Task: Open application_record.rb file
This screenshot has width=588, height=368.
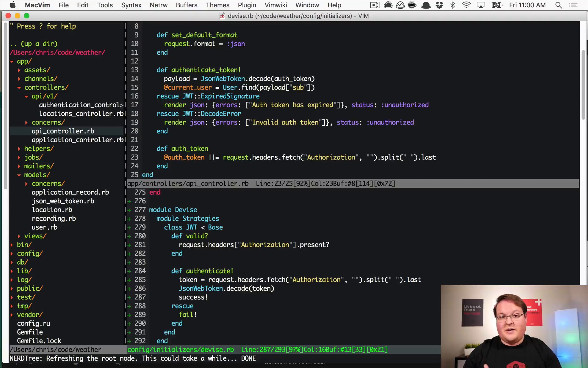Action: (x=70, y=192)
